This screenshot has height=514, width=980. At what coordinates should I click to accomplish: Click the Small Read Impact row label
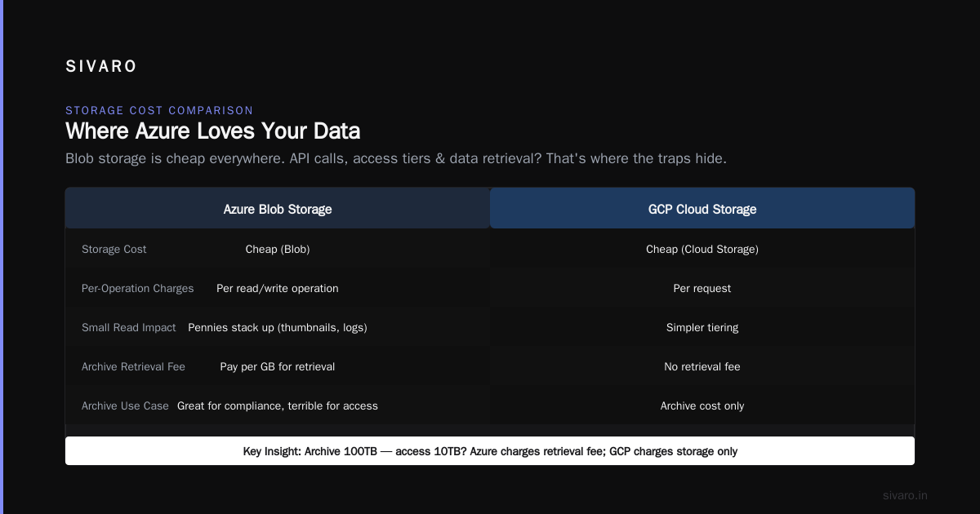point(129,327)
